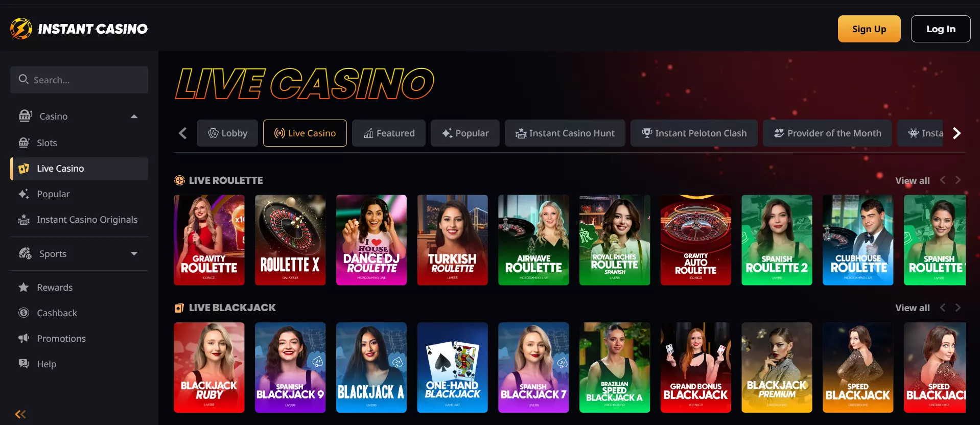This screenshot has height=425, width=980.
Task: Select the Provider of the Month tab
Action: tap(827, 133)
